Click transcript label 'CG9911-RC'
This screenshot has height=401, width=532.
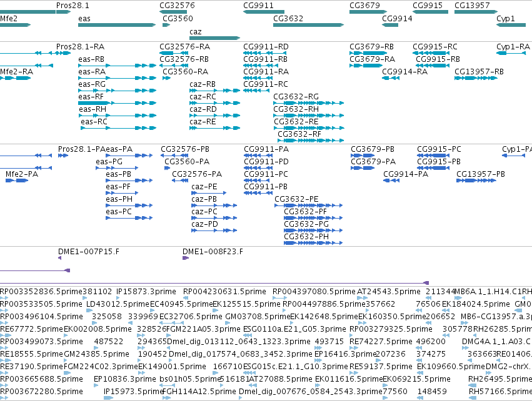(x=266, y=84)
